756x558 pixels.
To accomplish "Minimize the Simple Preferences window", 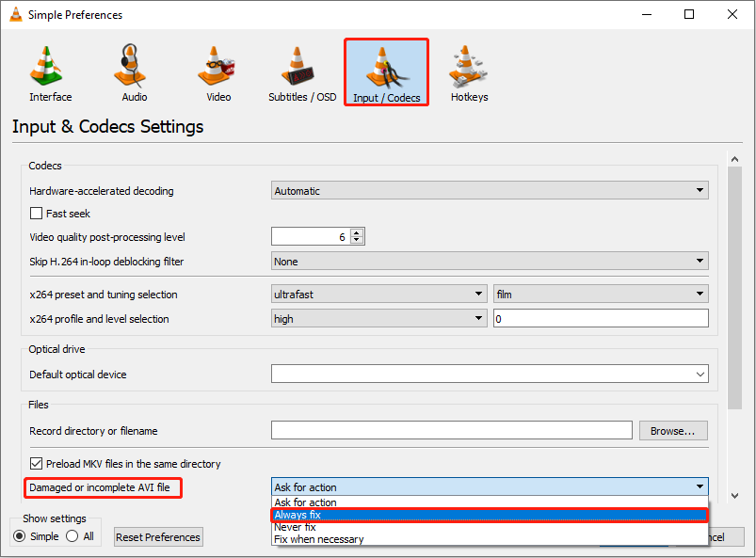I will coord(647,14).
